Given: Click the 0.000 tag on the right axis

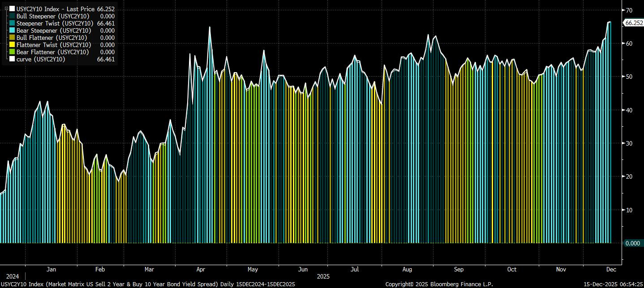Looking at the screenshot, I should point(632,243).
